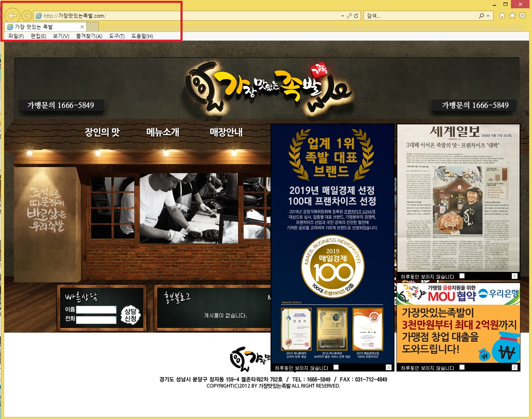
Task: Check 'don't show today' under 매일경제 100 popup
Action: pos(336,367)
